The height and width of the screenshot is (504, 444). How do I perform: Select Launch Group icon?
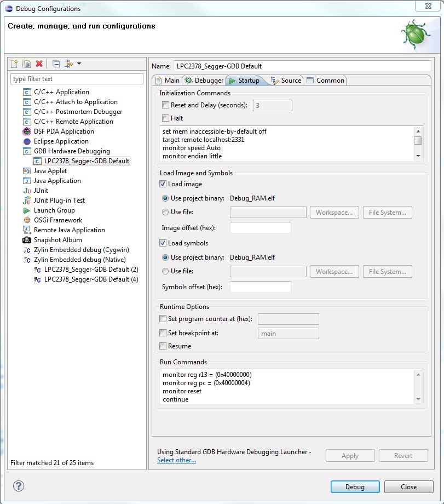(x=27, y=210)
